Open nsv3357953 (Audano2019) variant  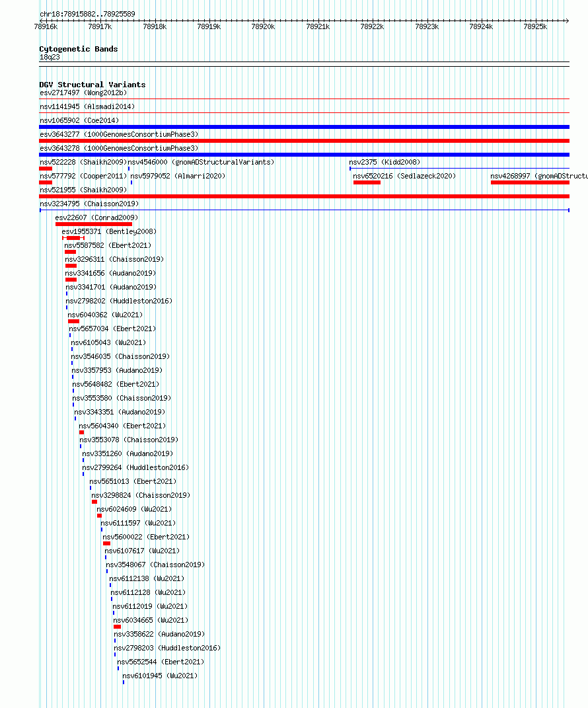pyautogui.click(x=118, y=371)
